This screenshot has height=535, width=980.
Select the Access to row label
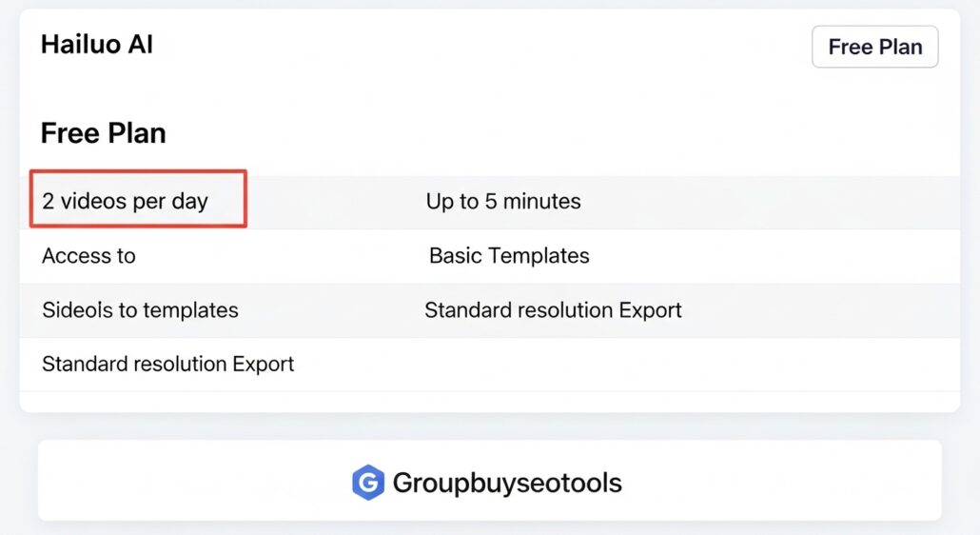point(88,256)
